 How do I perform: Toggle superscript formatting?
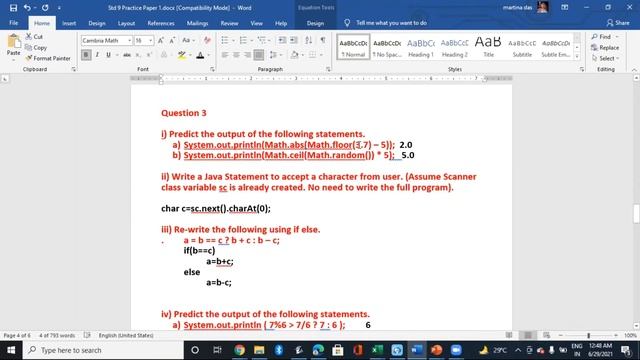coord(149,55)
